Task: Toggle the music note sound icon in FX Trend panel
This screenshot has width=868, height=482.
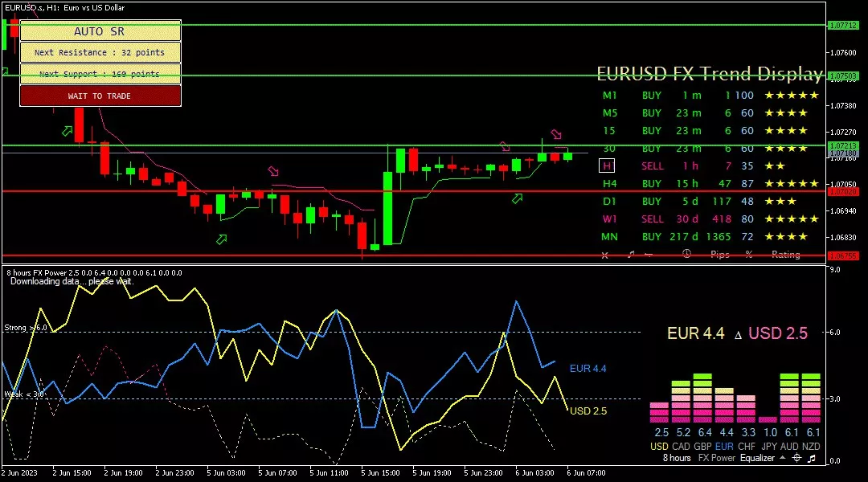Action: (631, 255)
